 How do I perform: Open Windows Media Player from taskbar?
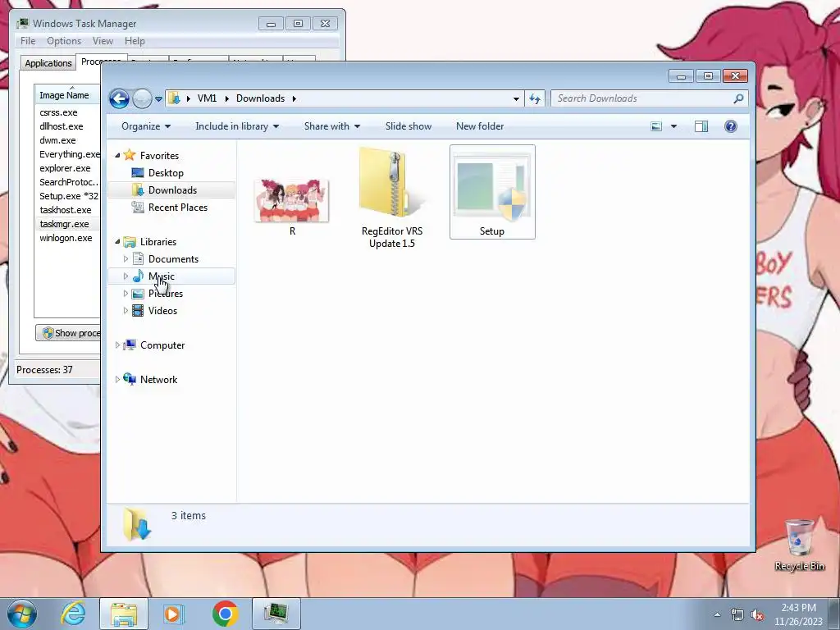[173, 614]
